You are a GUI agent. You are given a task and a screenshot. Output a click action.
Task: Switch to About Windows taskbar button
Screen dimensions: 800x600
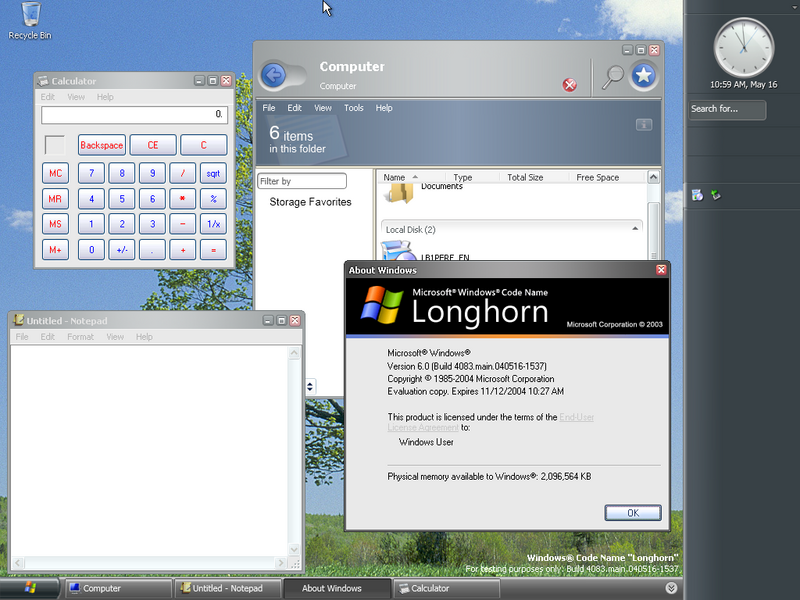coord(337,588)
